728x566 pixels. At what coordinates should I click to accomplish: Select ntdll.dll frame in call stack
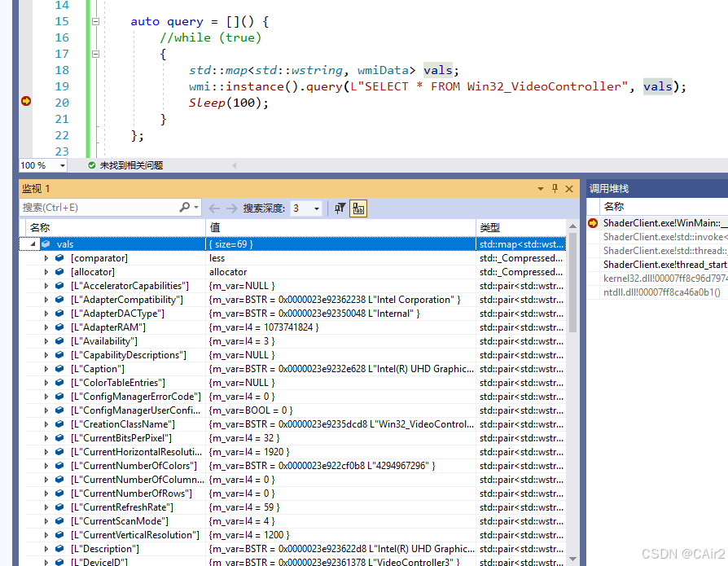tap(664, 292)
